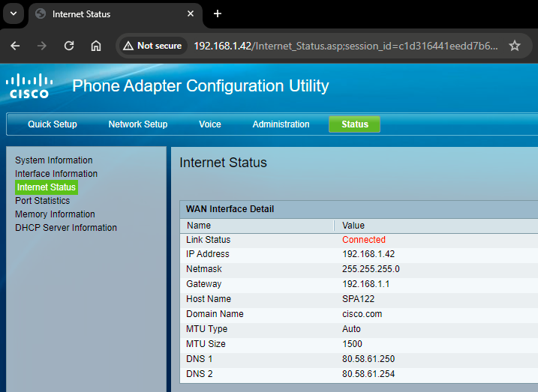538x392 pixels.
Task: Open Port Statistics in the sidebar
Action: point(43,200)
